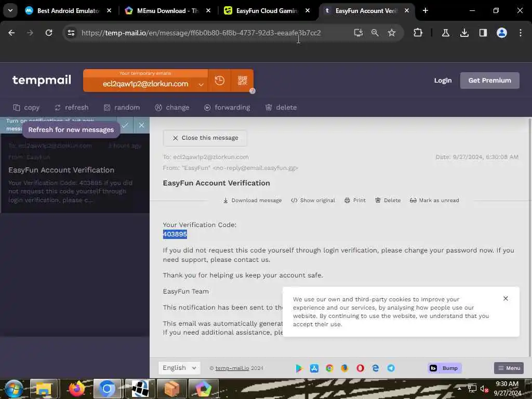The width and height of the screenshot is (532, 399).
Task: Toggle the browser side panel icon
Action: point(483,33)
